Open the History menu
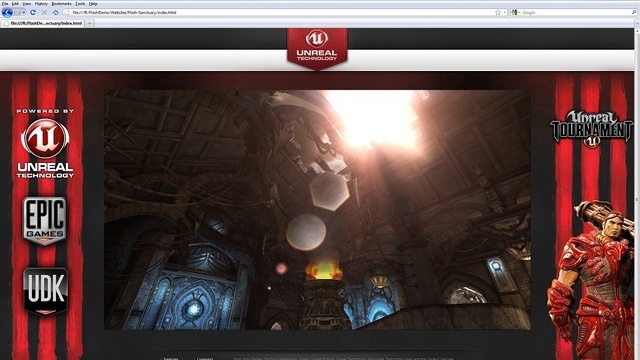The height and width of the screenshot is (360, 640). (x=41, y=3)
